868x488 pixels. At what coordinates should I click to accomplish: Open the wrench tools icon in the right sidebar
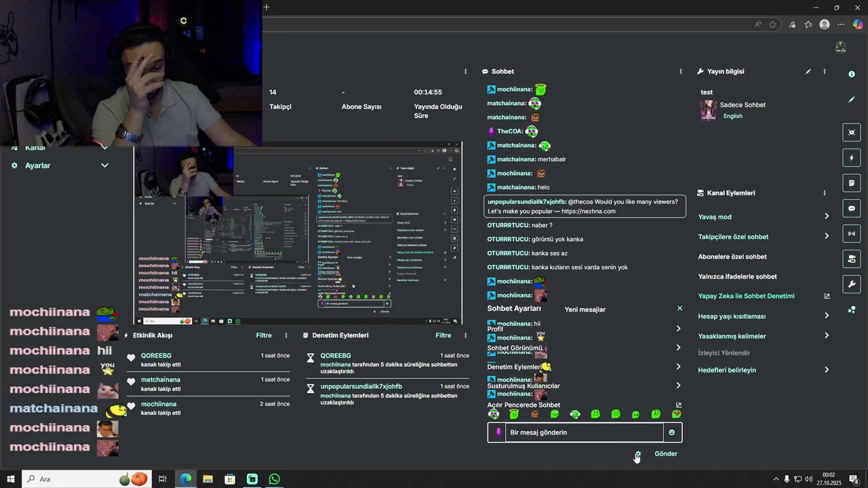[852, 284]
